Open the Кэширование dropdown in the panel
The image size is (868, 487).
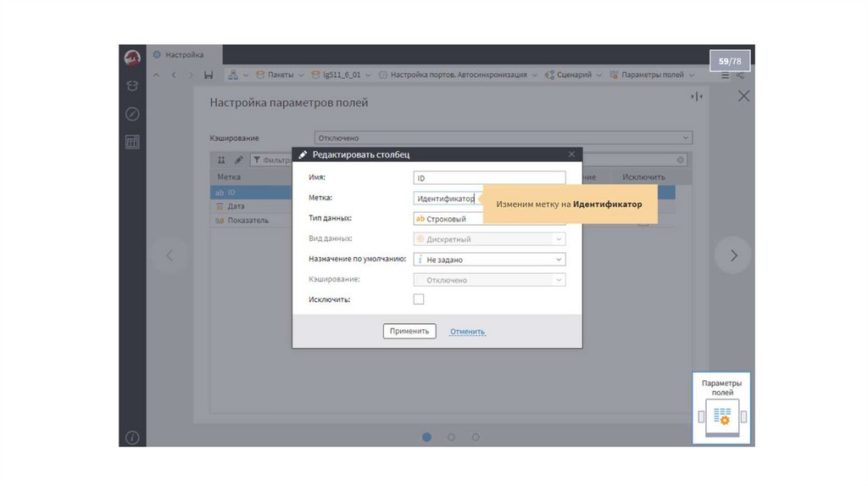[504, 137]
